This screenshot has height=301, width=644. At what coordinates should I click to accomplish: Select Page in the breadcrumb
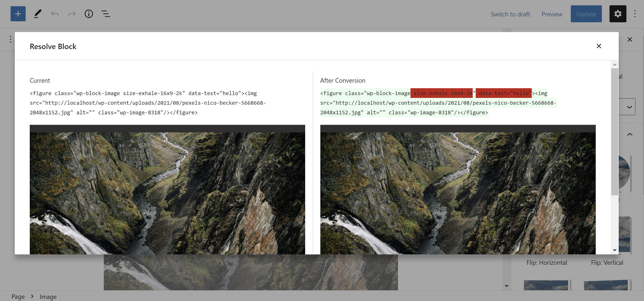[x=18, y=296]
